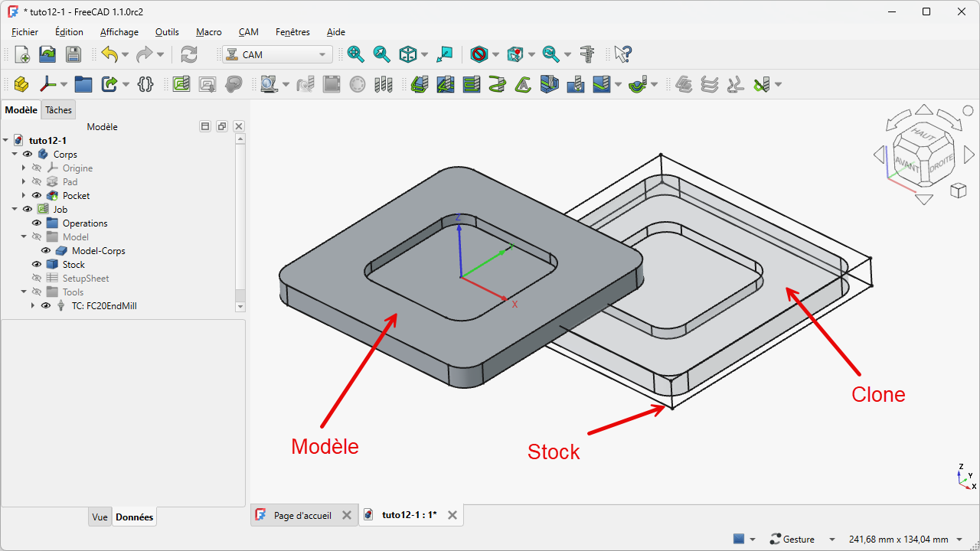Click the CAM Job creation icon
The width and height of the screenshot is (980, 551).
[181, 84]
